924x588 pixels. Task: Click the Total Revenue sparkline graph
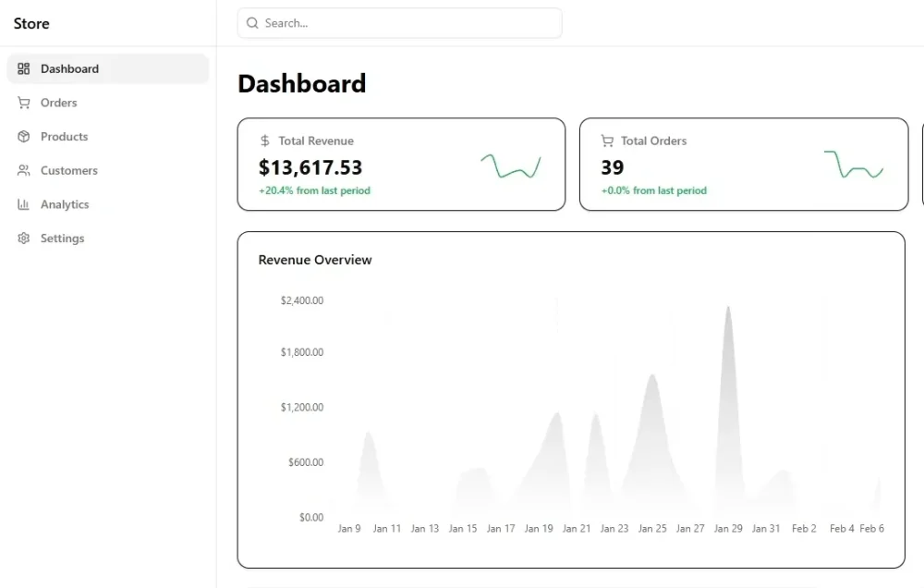click(x=511, y=165)
